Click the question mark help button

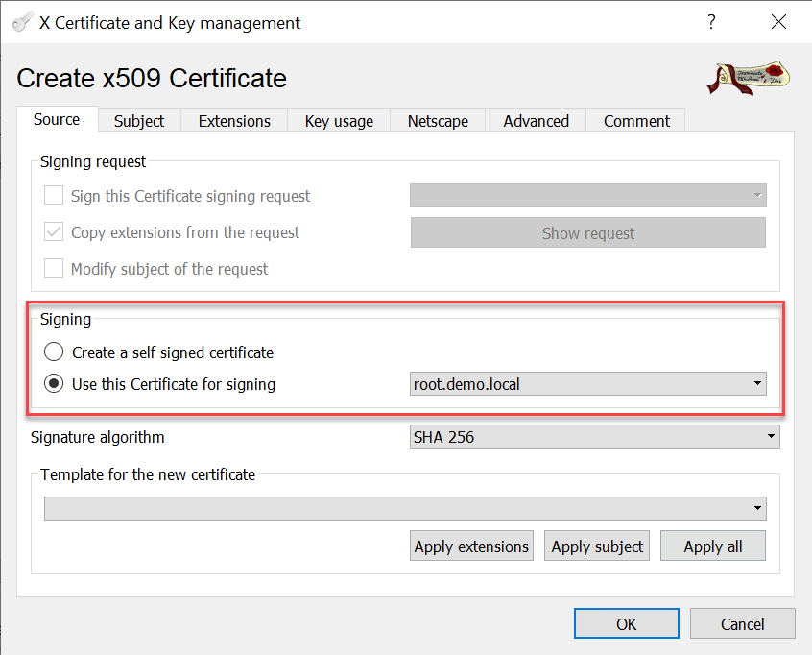[x=711, y=22]
